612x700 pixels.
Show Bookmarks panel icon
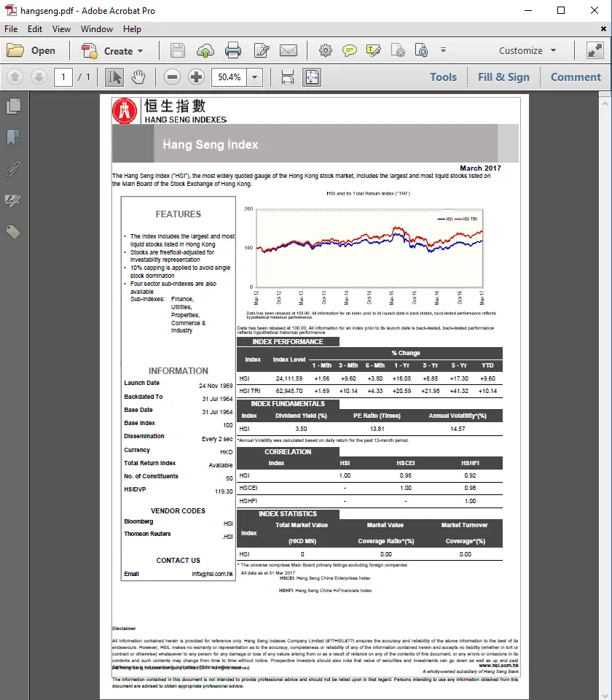click(x=13, y=138)
